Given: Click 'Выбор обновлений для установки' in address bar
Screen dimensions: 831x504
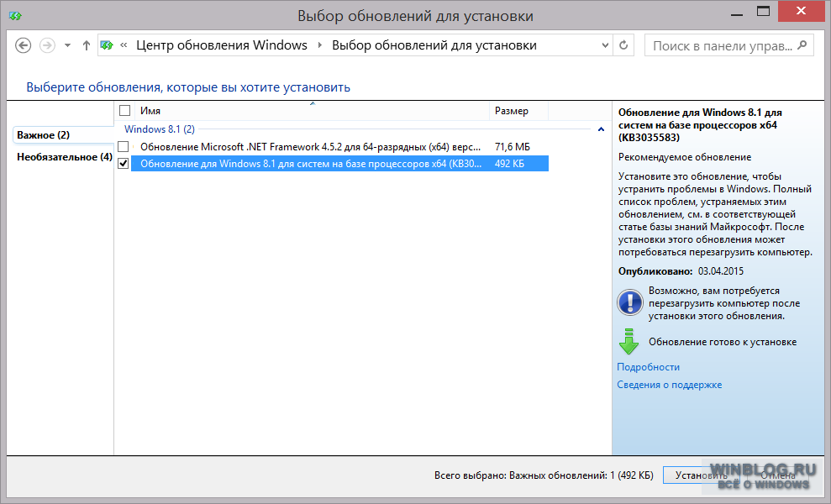Looking at the screenshot, I should click(434, 45).
